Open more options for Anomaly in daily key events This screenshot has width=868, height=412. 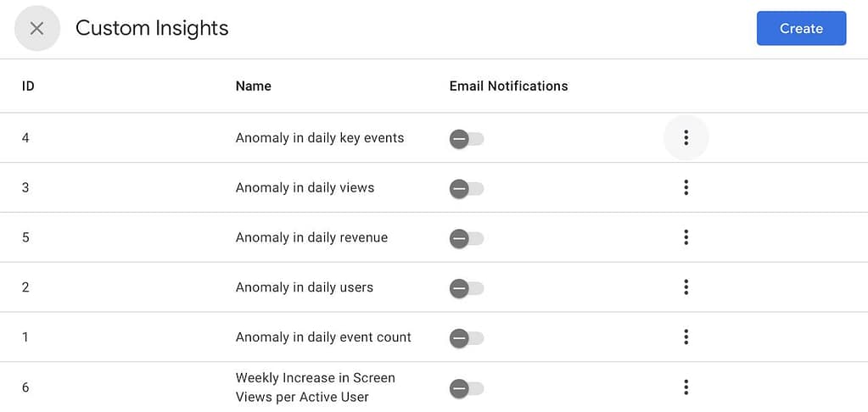[686, 138]
